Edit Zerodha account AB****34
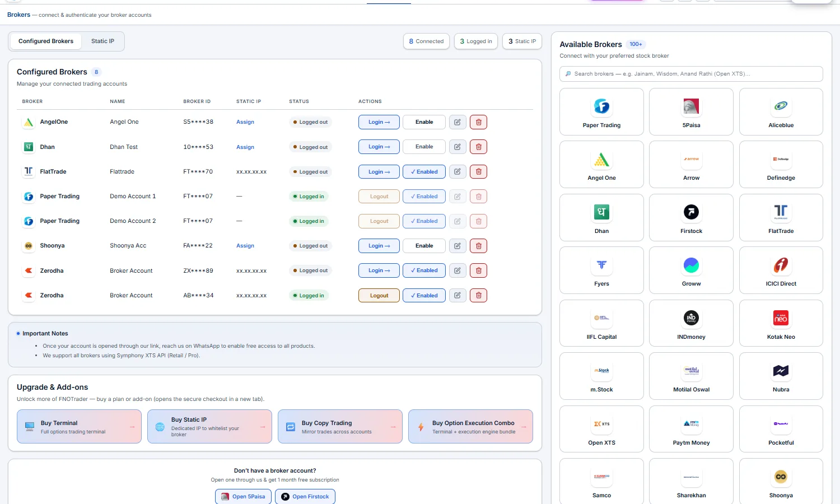Viewport: 840px width, 504px height. (x=458, y=295)
